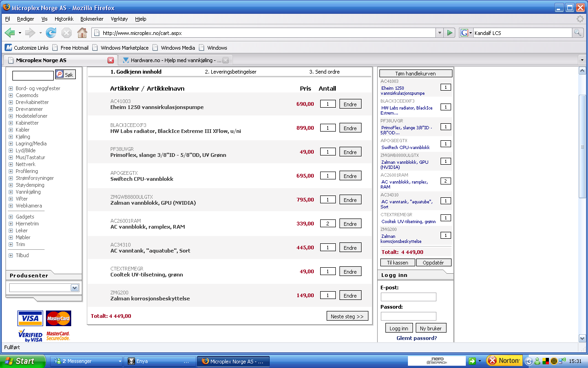This screenshot has height=368, width=588.
Task: Open the Rediger menu
Action: (26, 19)
